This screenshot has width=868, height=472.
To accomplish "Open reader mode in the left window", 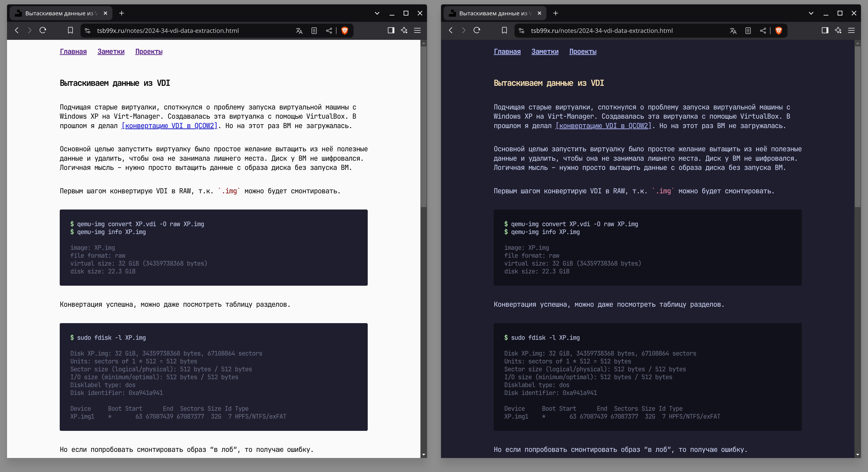I will (314, 31).
